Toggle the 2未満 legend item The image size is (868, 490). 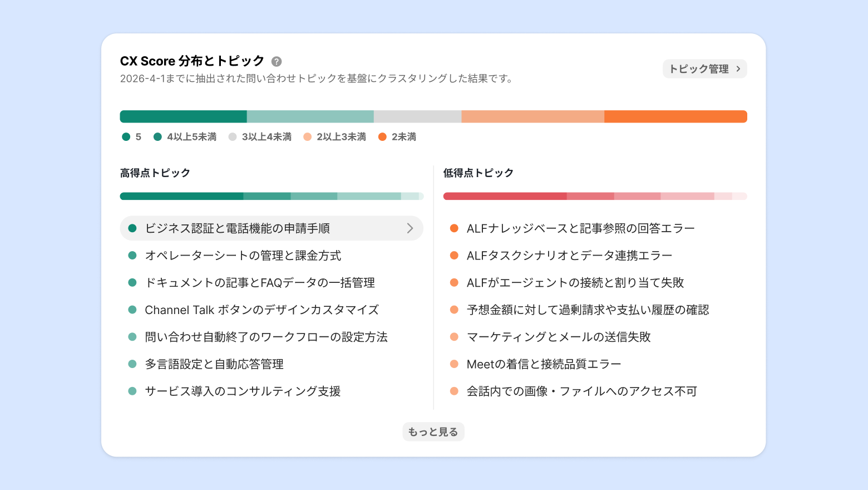[x=397, y=137]
